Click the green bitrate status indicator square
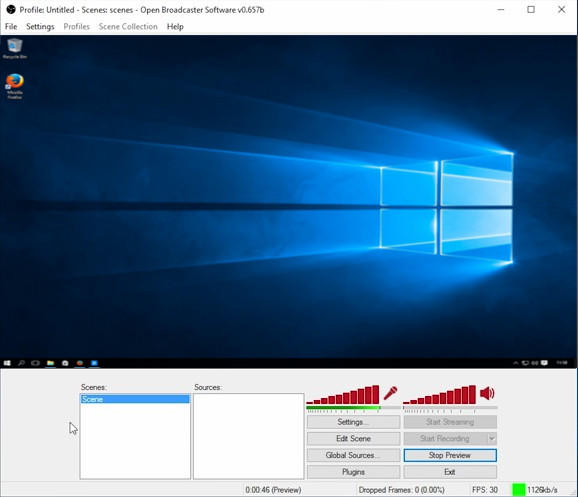 pyautogui.click(x=519, y=490)
